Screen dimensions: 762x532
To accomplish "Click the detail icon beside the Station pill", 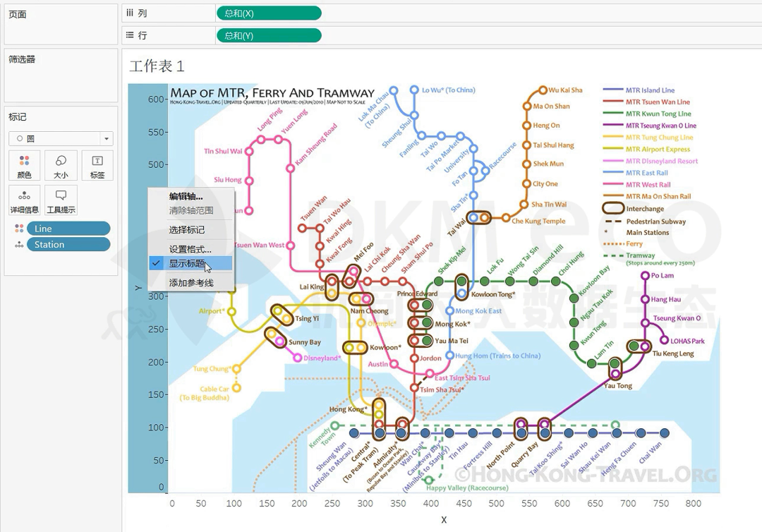I will point(19,244).
